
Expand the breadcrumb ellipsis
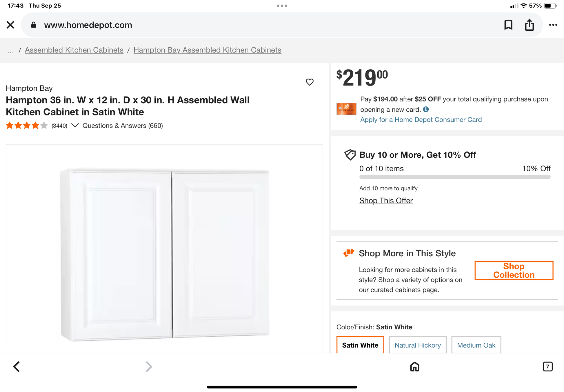pyautogui.click(x=10, y=52)
